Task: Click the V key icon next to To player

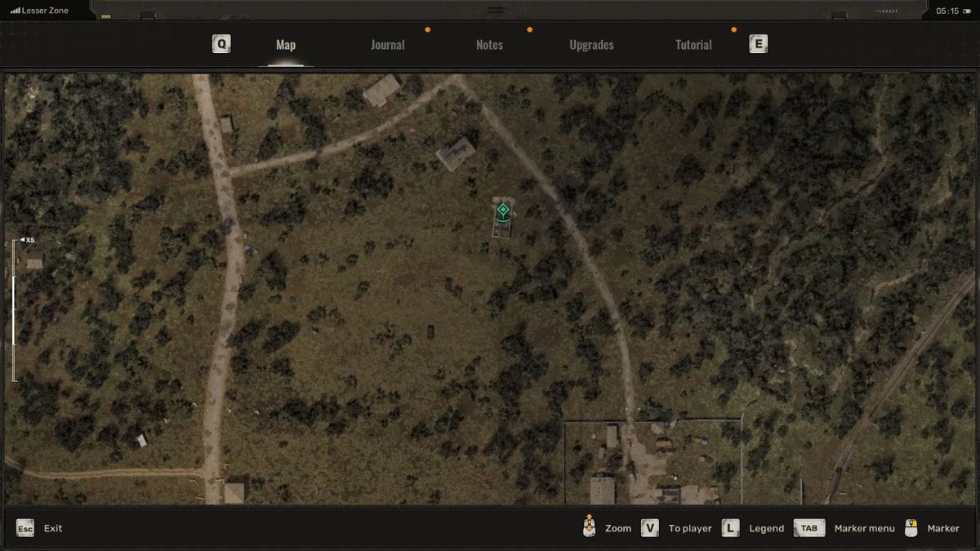Action: coord(649,528)
